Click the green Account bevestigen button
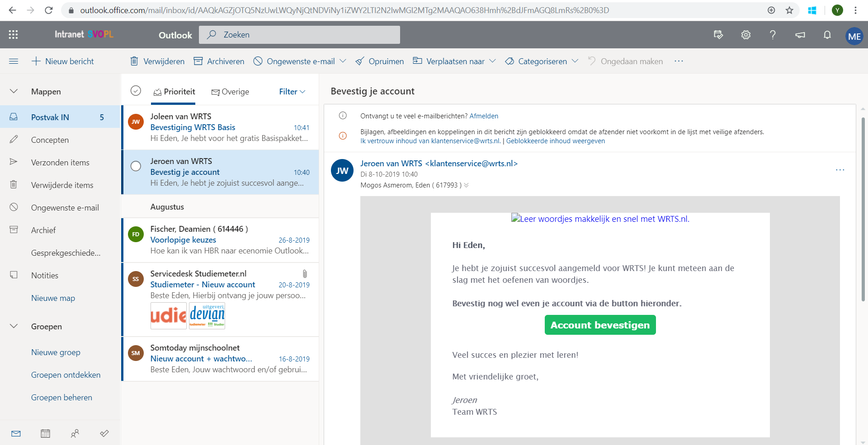 pos(600,325)
